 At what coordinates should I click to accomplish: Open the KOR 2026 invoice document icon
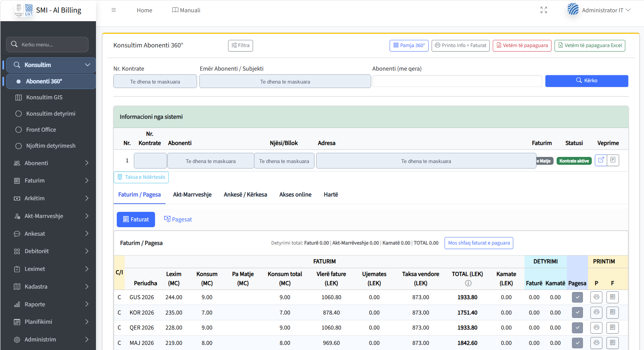[x=613, y=312]
